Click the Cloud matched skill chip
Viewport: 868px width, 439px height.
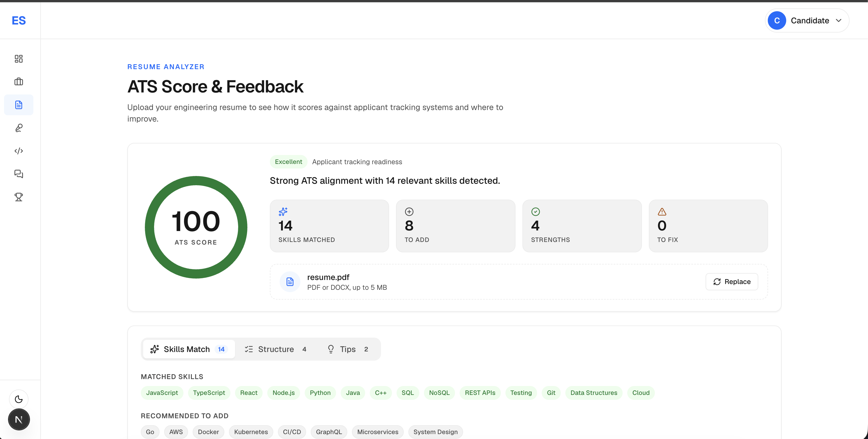pos(641,393)
